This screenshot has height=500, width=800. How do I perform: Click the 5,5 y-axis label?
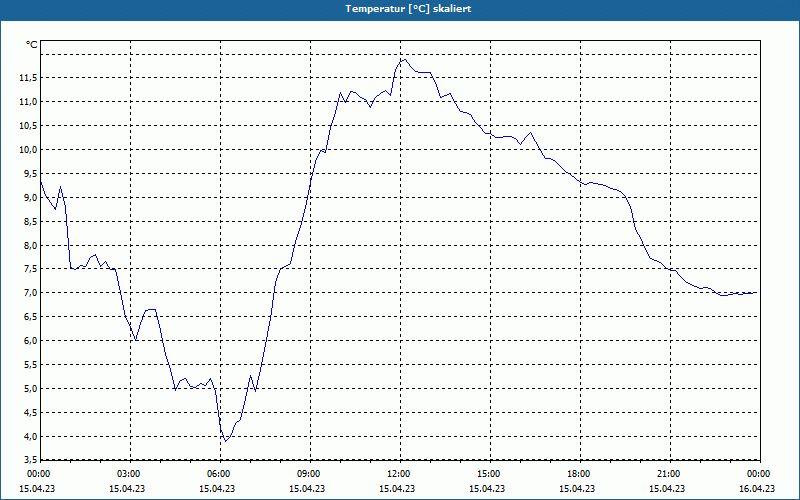point(31,365)
